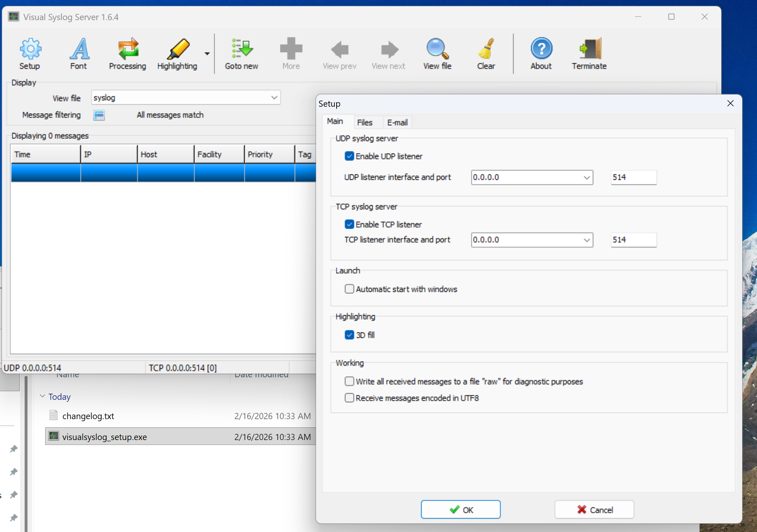
Task: Expand TCP listener interface dropdown
Action: click(x=587, y=240)
